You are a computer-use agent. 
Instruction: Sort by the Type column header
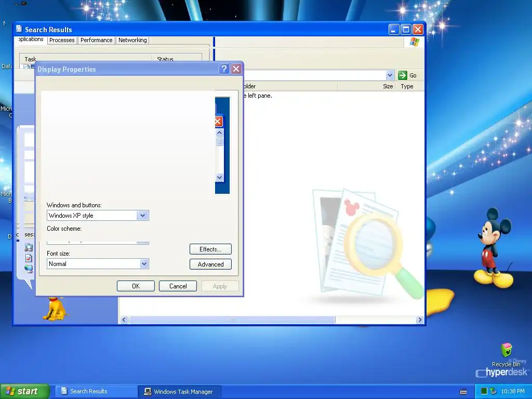(407, 86)
